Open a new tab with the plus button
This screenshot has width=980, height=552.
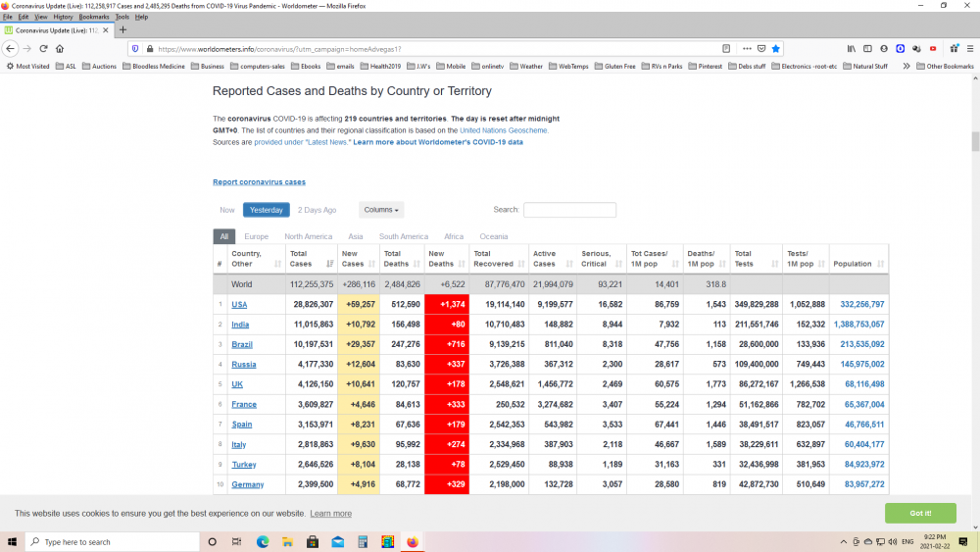122,30
